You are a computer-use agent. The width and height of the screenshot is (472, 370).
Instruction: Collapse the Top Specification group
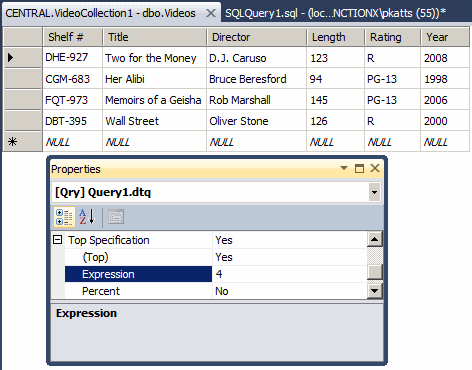[58, 240]
